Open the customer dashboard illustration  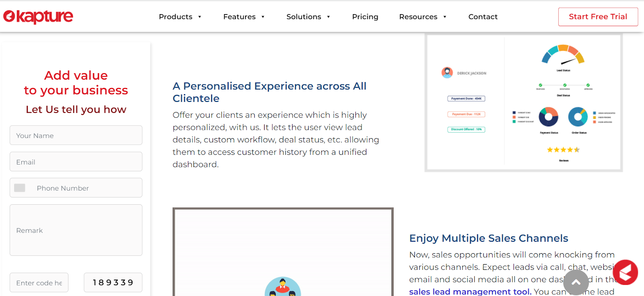[x=524, y=103]
